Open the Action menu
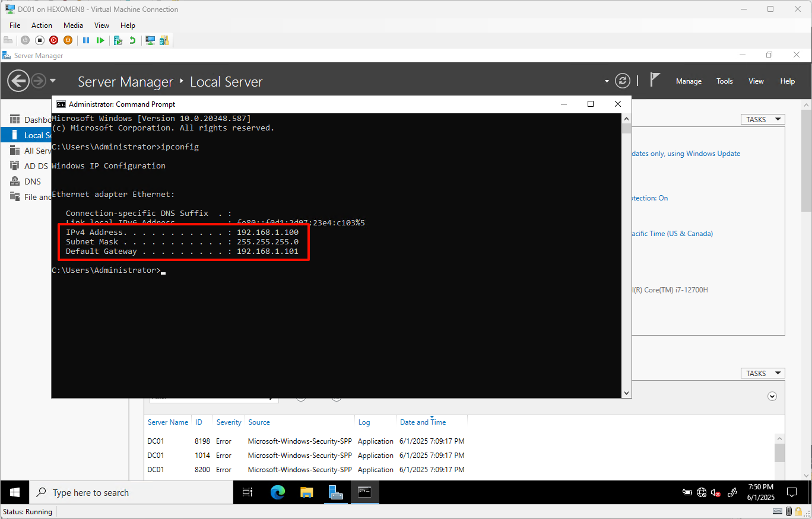 point(42,26)
